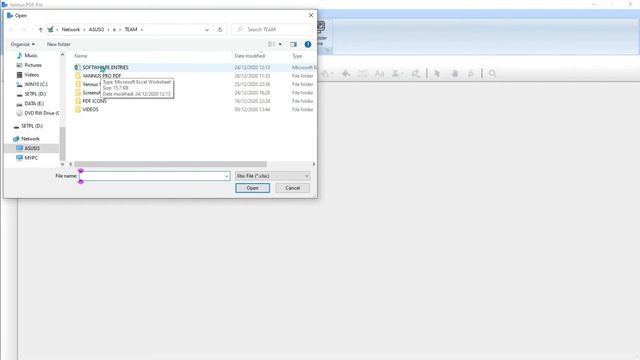Click the folder icon of PDF ICONS
Image resolution: width=640 pixels, height=360 pixels.
click(78, 101)
